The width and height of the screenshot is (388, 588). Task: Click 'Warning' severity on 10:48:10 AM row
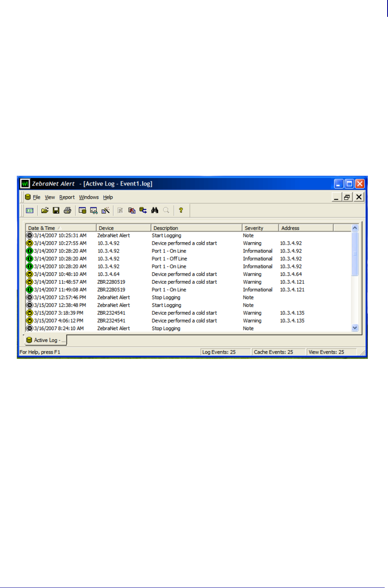[252, 274]
